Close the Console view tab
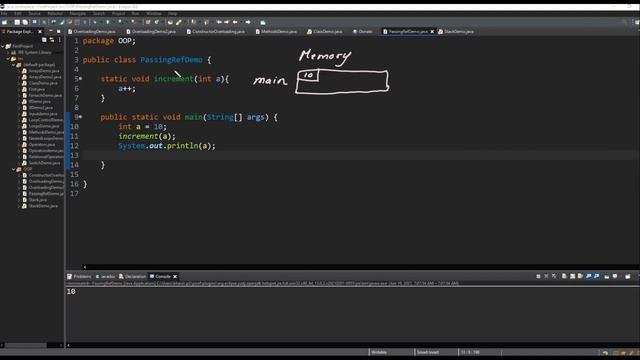This screenshot has height=360, width=640. tap(175, 276)
